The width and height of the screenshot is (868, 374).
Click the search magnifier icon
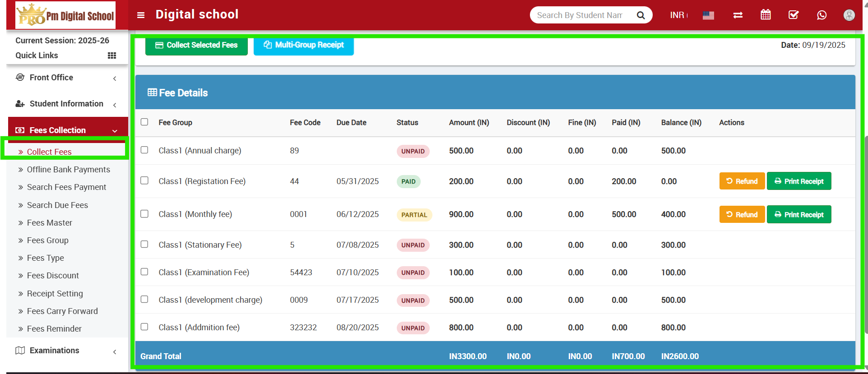pos(641,15)
